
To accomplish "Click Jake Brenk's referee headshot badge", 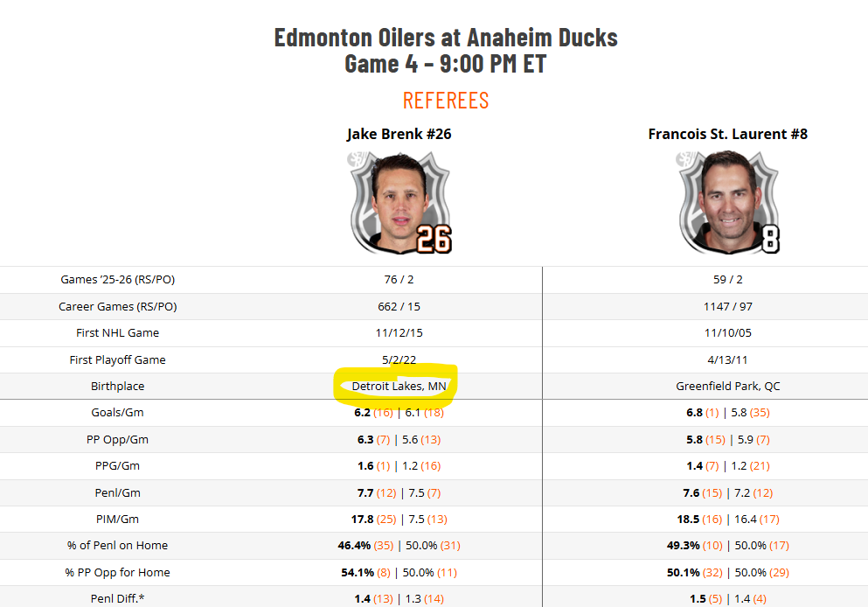I will point(399,203).
